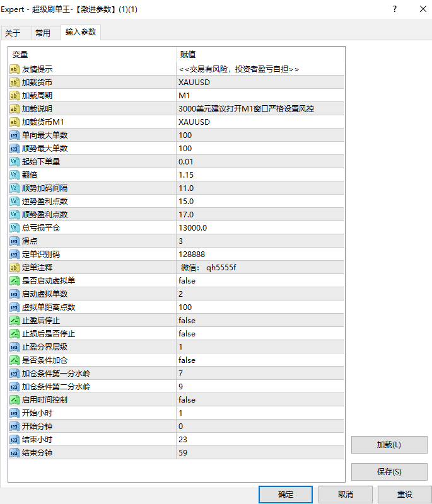
Task: Click the icon beside 虚拟单距离点数
Action: (14, 307)
